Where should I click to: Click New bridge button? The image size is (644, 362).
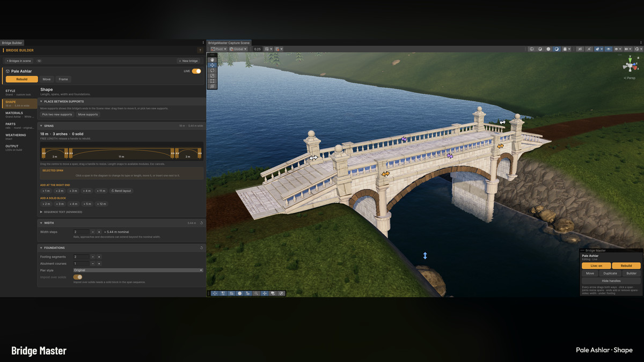point(188,61)
